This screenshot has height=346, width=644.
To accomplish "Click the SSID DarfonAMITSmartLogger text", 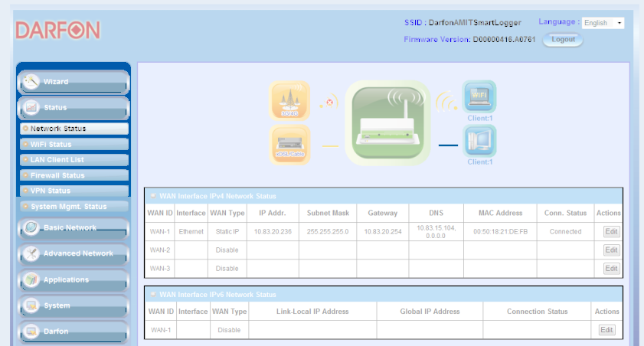I will click(475, 22).
